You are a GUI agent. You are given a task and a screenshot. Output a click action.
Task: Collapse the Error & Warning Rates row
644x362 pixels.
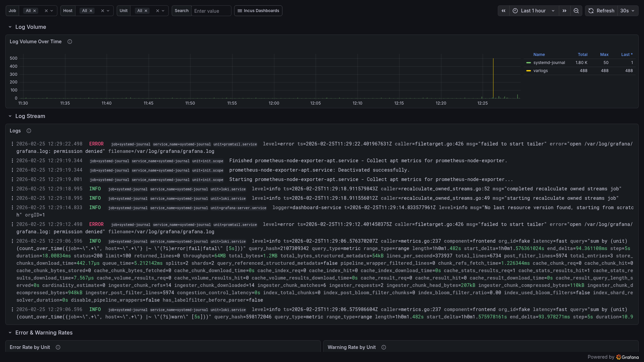point(10,333)
